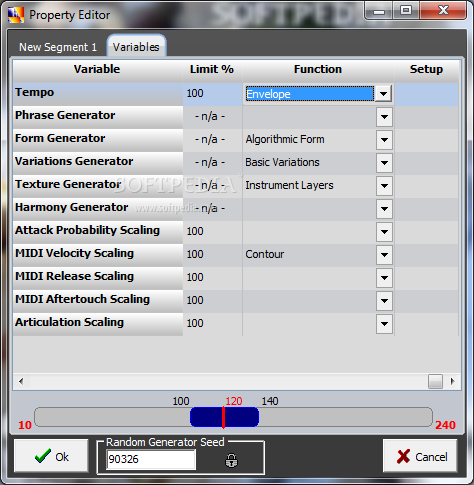The width and height of the screenshot is (474, 485).
Task: Toggle the random seed lock icon
Action: pyautogui.click(x=231, y=461)
